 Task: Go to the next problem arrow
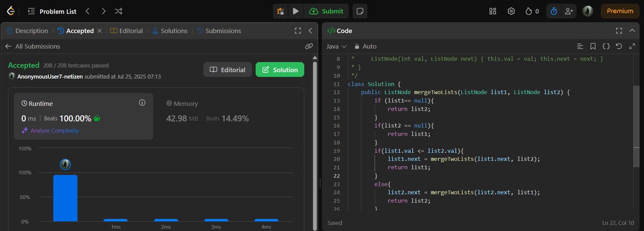pos(103,11)
